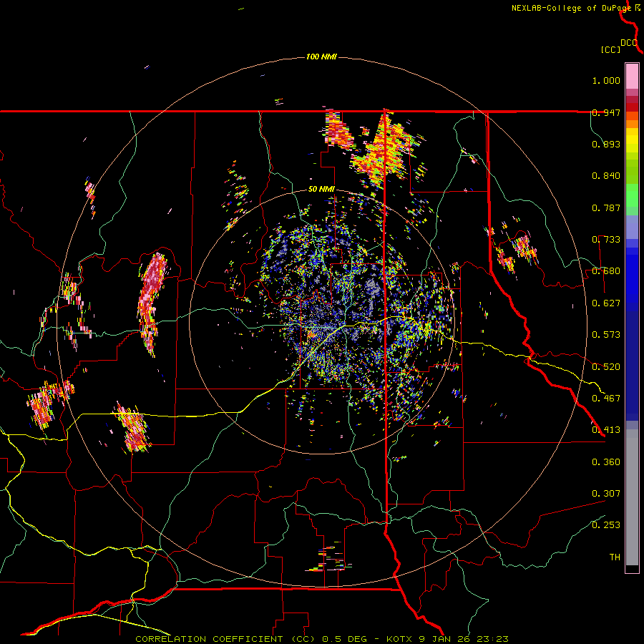Viewport: 644px width, 644px height.
Task: Click the gray lower segment of color bar
Action: click(x=632, y=497)
